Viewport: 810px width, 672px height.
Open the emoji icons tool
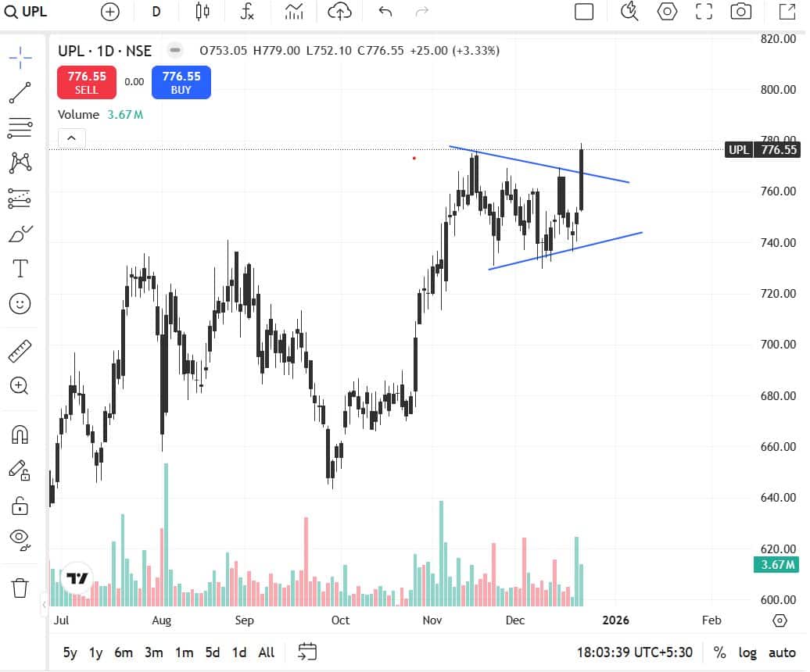pyautogui.click(x=20, y=303)
